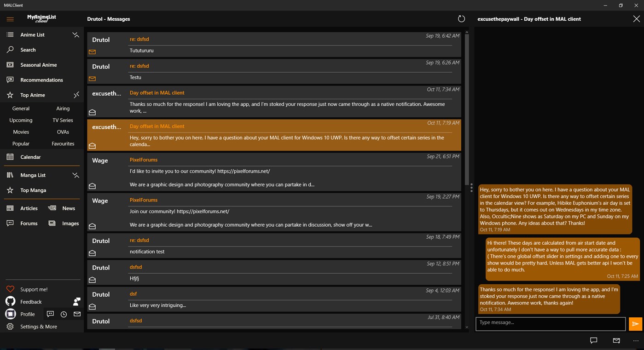Open the comments icon next to Profile
The image size is (644, 350).
[50, 314]
